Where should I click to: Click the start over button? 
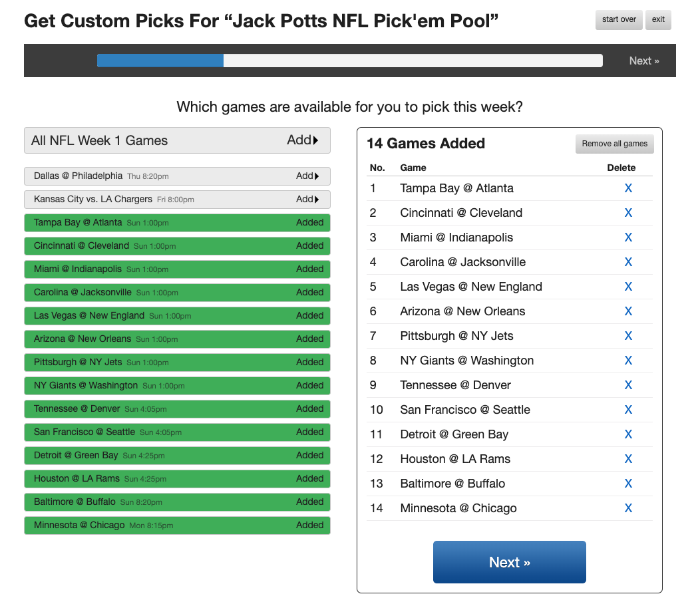619,19
